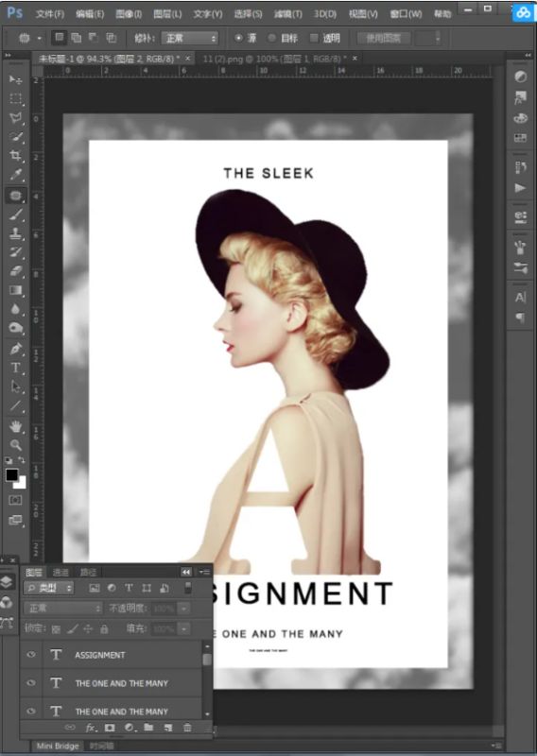Open the layer blend mode dropdown
Viewport: 537px width, 756px height.
point(63,609)
